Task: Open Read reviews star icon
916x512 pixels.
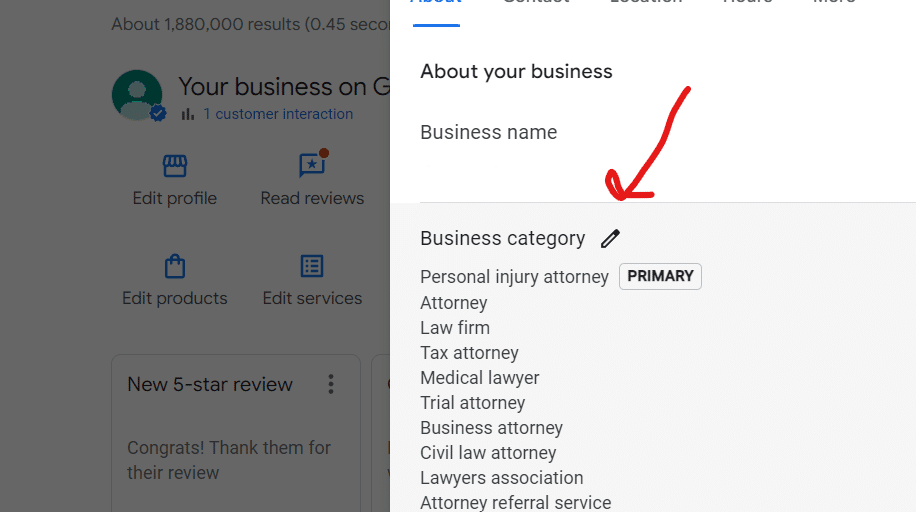Action: pyautogui.click(x=312, y=166)
